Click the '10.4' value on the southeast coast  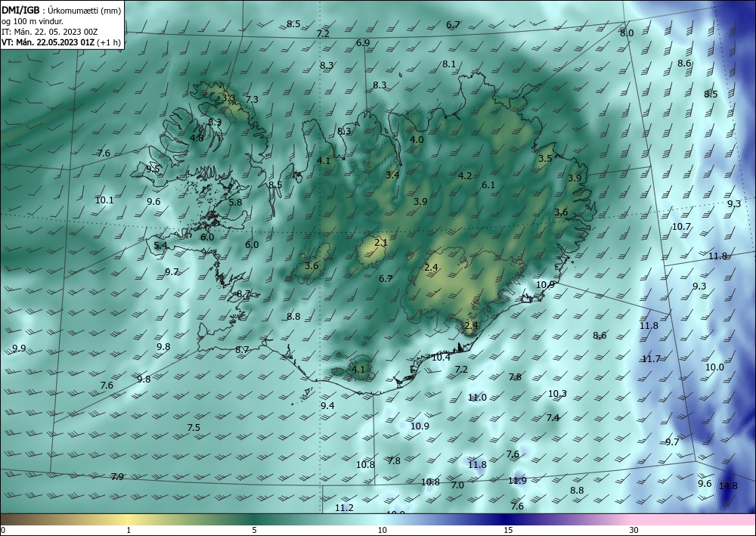(x=441, y=357)
